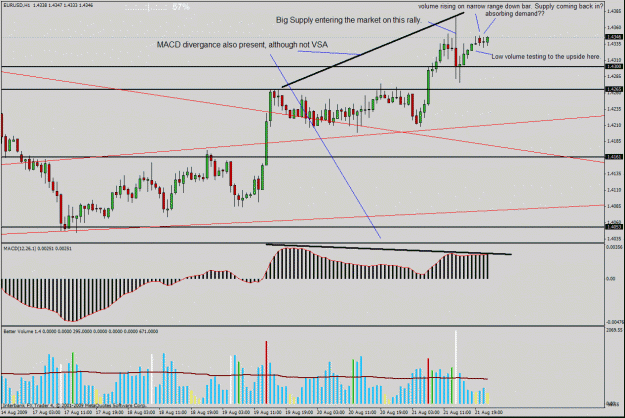Click the 1.4265 horizontal line price tag

click(x=613, y=89)
